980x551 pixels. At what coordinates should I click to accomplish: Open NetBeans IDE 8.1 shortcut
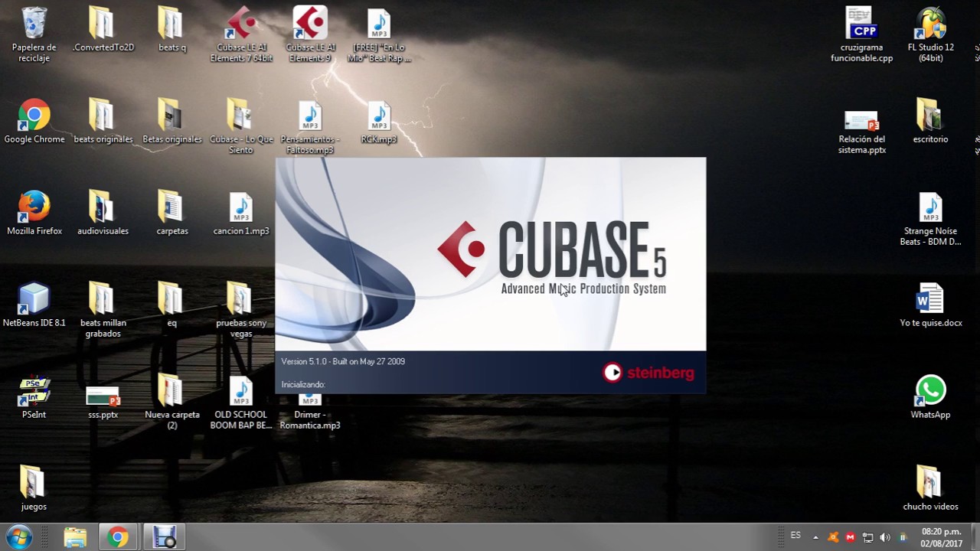point(34,306)
